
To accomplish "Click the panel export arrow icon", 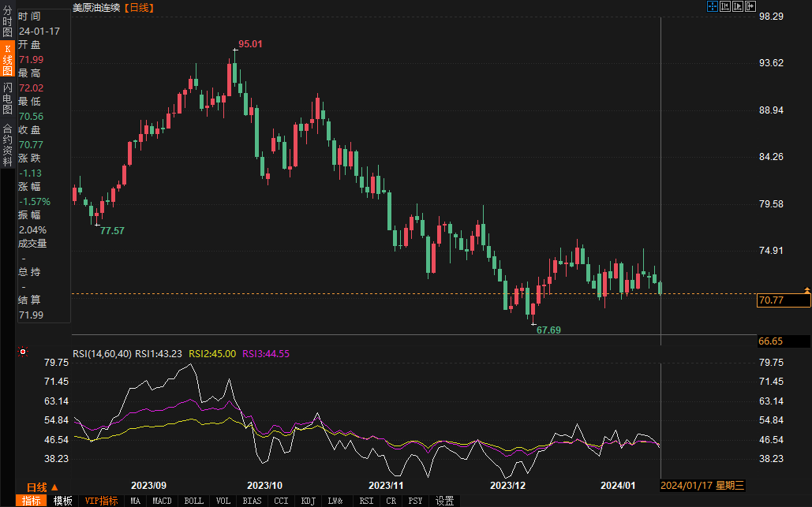I will coord(751,6).
